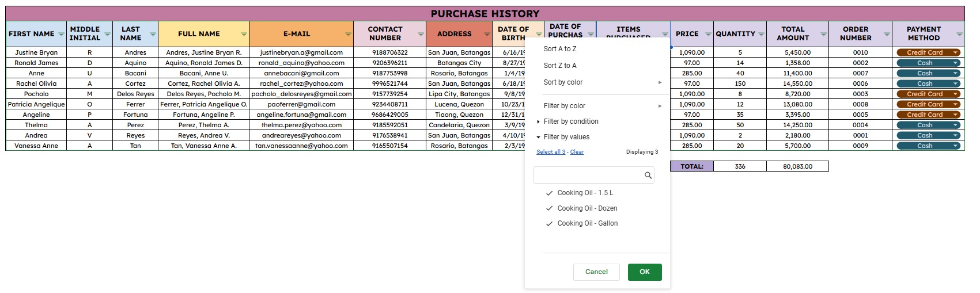Open payment dropdown for order 0004

tap(956, 125)
